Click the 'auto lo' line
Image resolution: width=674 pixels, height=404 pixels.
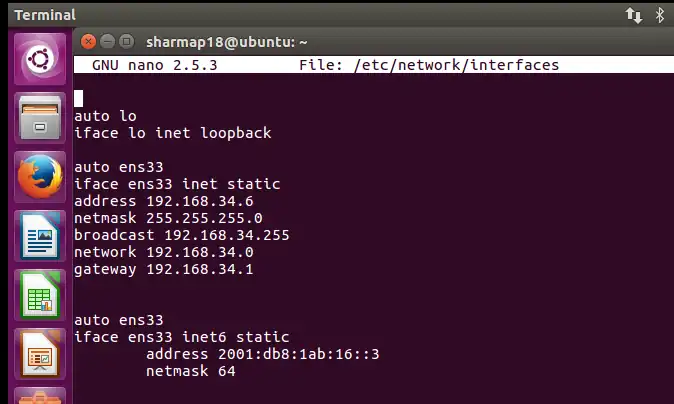(105, 116)
